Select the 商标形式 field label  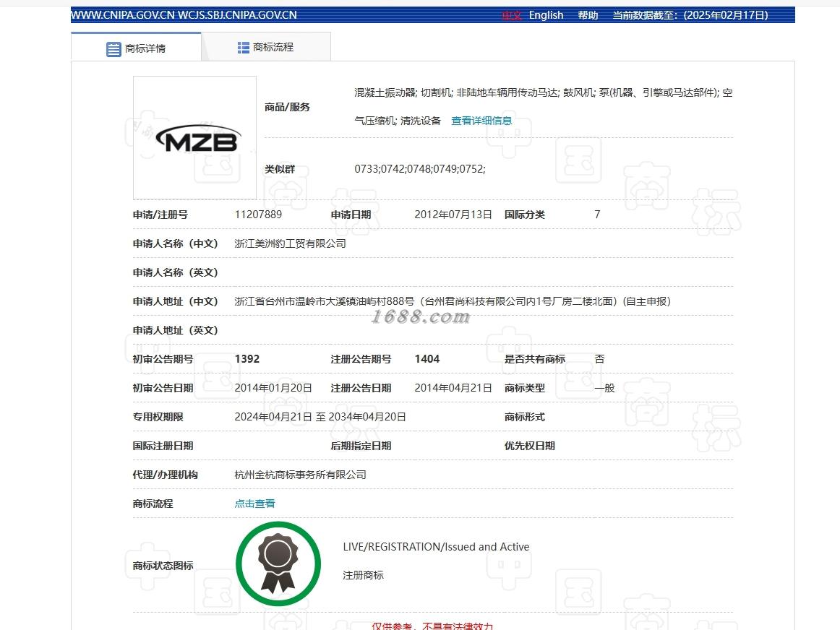[525, 417]
